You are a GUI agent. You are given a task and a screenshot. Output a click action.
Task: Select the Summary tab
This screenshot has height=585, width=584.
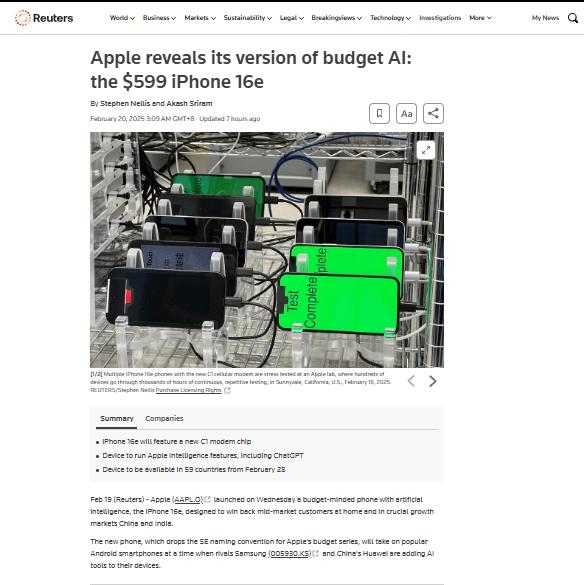pos(117,419)
